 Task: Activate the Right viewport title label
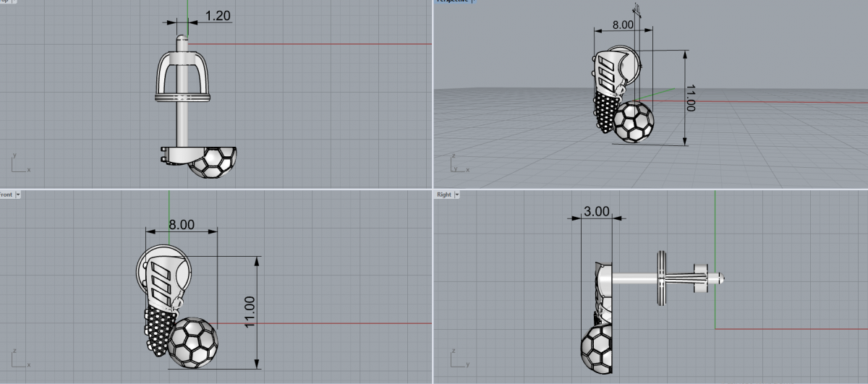pyautogui.click(x=443, y=195)
